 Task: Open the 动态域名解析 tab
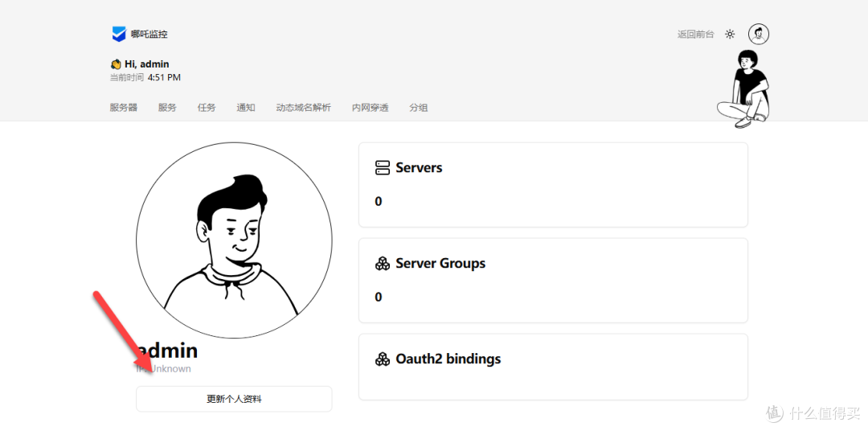coord(303,108)
